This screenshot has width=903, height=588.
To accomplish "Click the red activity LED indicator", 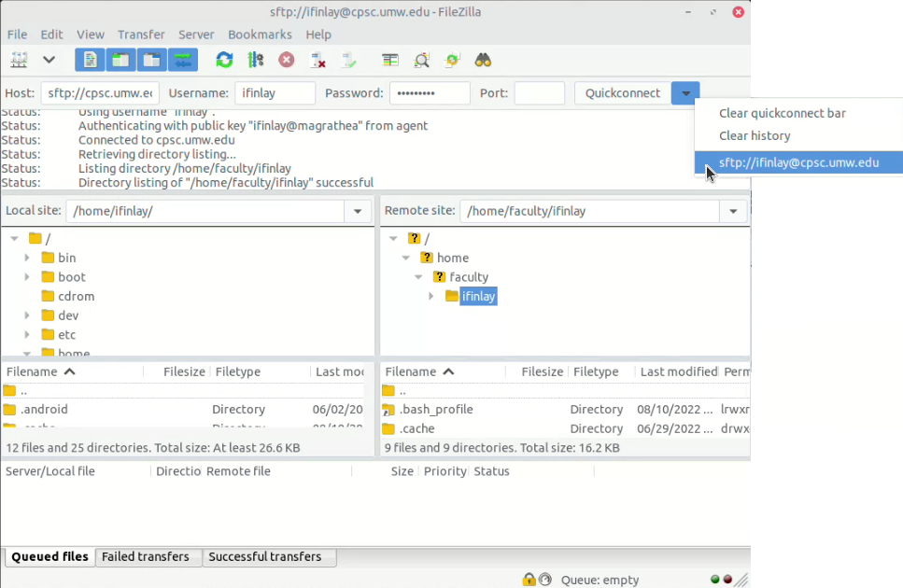I will [728, 580].
